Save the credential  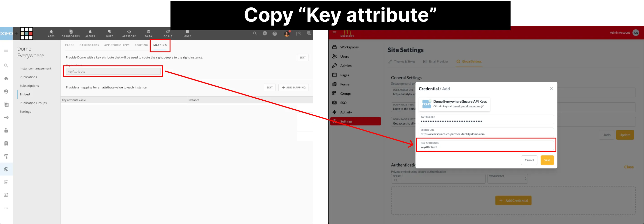tap(547, 160)
